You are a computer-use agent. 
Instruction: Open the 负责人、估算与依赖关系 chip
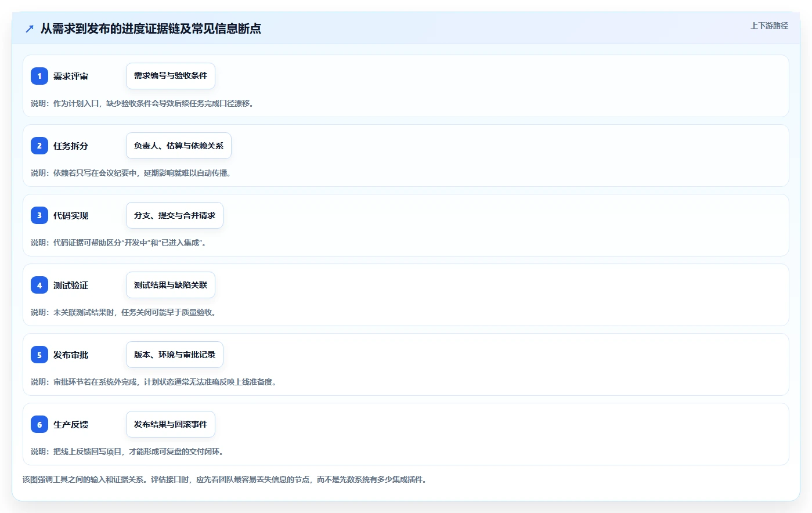click(x=179, y=146)
